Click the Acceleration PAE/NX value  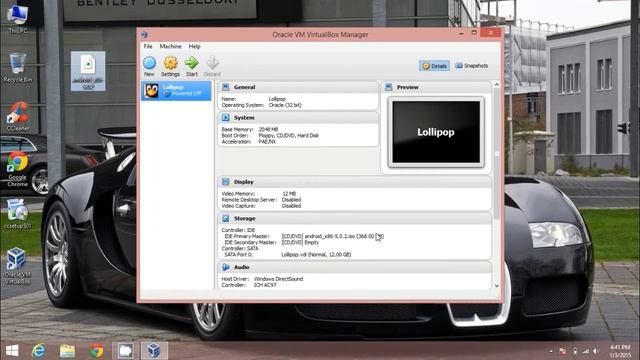pyautogui.click(x=267, y=142)
